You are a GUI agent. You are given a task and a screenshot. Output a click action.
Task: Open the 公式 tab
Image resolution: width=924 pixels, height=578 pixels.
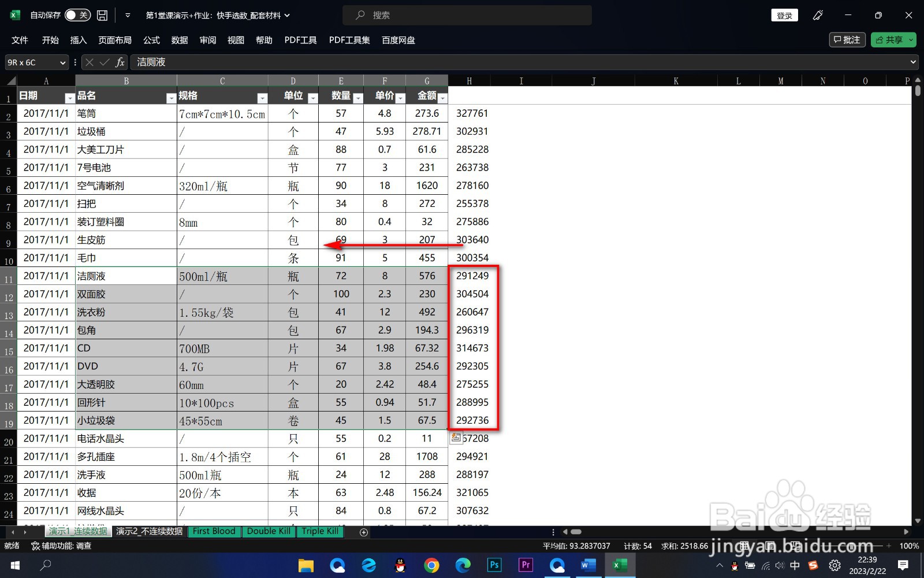(151, 40)
